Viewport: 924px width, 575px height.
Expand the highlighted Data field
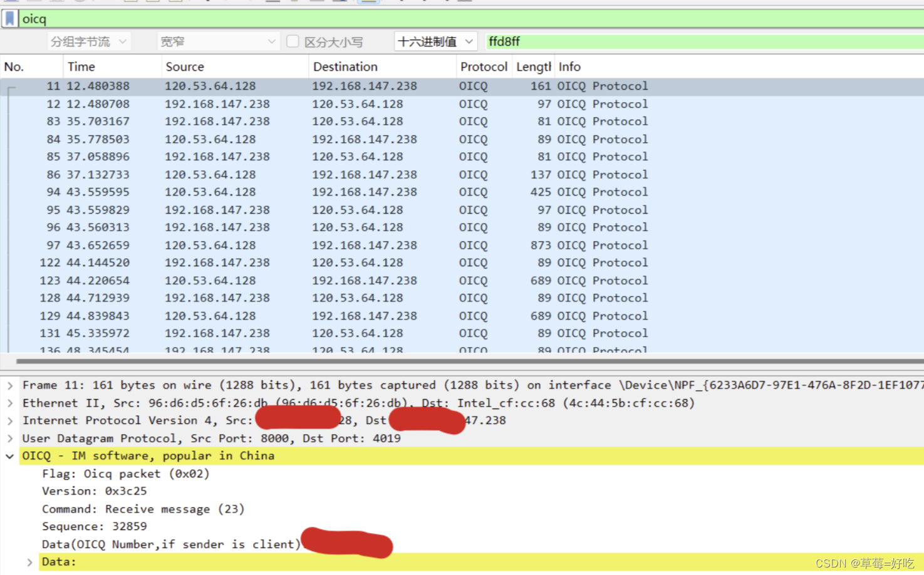tap(29, 562)
